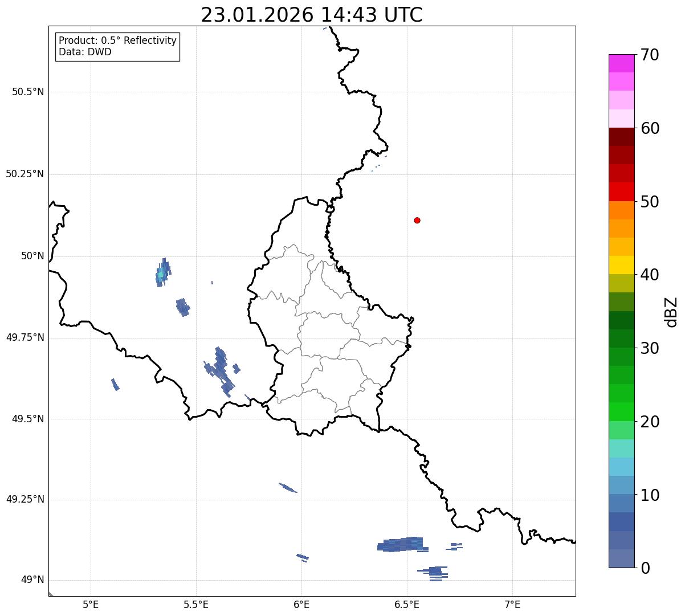Click the '49.25°N' latitude label
Image resolution: width=685 pixels, height=616 pixels.
pyautogui.click(x=25, y=500)
